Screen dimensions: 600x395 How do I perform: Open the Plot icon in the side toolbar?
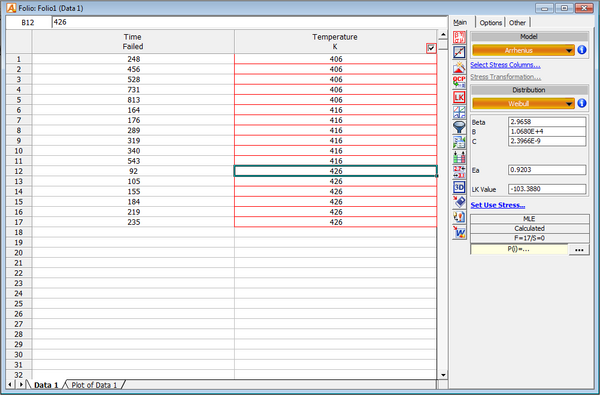click(459, 52)
